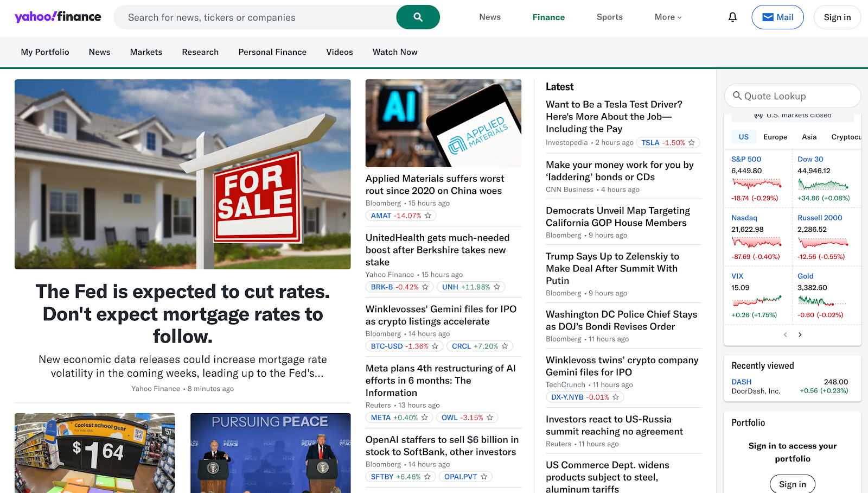Star the BTC-USD ticker

pyautogui.click(x=435, y=346)
